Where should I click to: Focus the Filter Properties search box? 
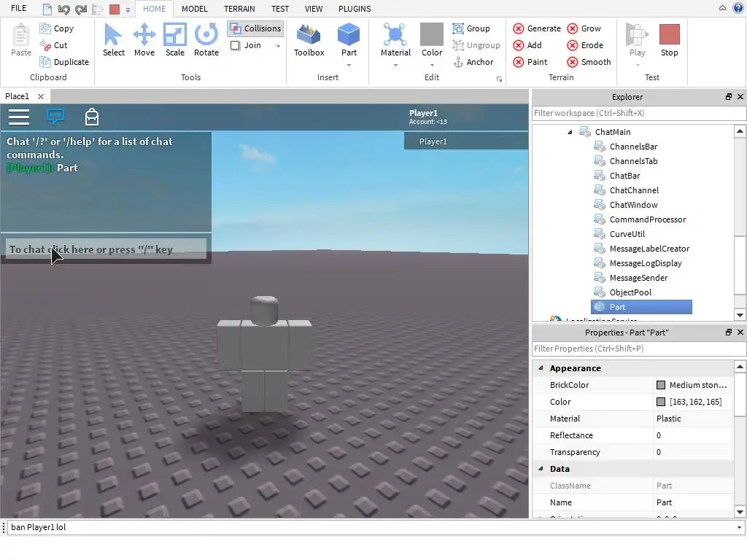point(638,349)
